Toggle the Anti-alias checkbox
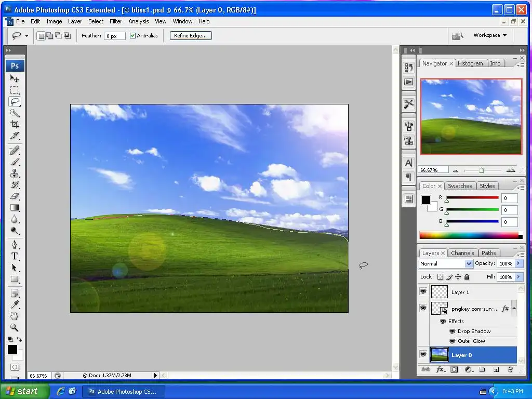Image resolution: width=532 pixels, height=399 pixels. (x=132, y=36)
